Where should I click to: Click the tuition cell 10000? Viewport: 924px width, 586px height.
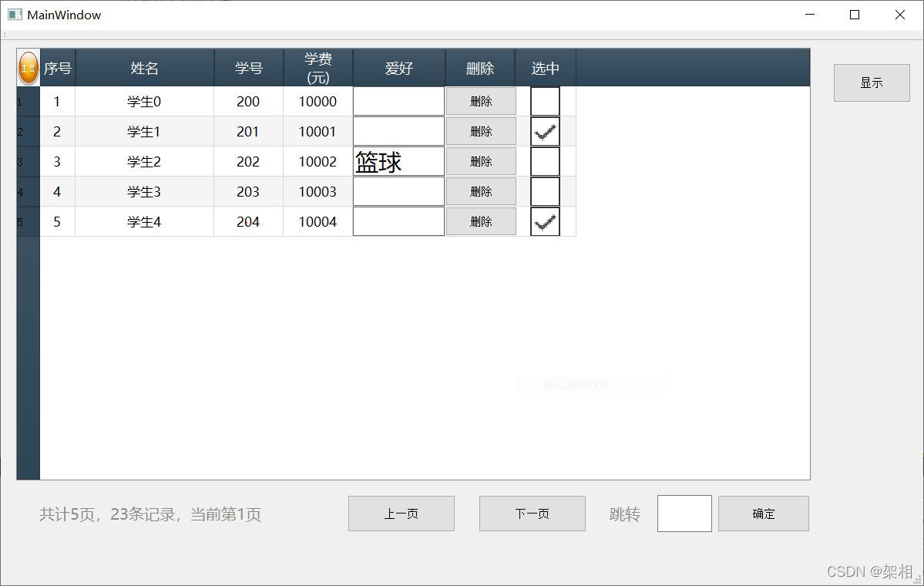318,102
